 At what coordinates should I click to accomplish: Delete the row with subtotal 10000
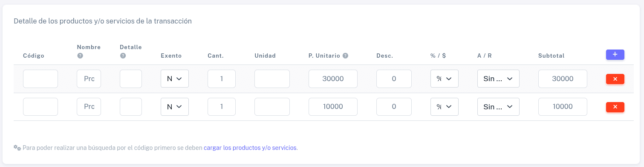click(615, 107)
